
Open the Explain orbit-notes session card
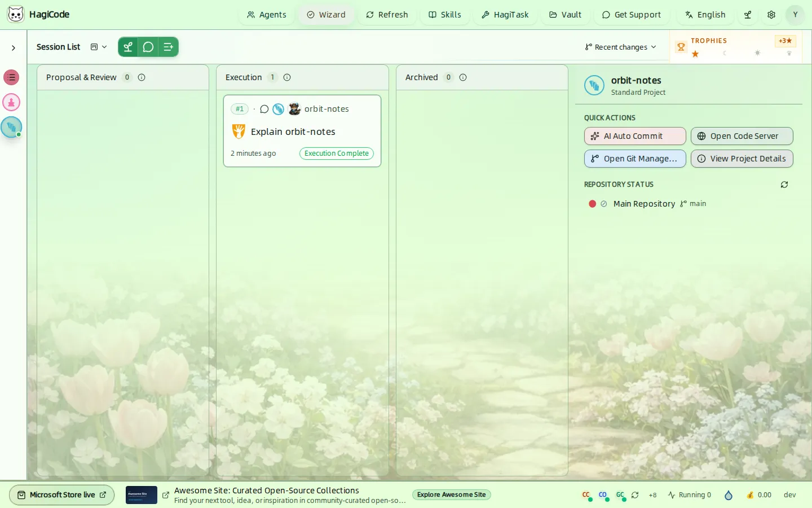click(302, 131)
